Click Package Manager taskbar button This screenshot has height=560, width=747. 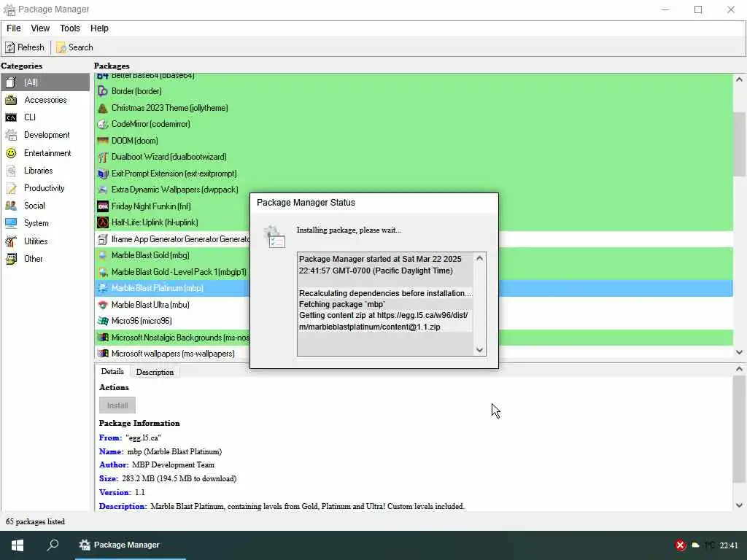click(x=130, y=545)
